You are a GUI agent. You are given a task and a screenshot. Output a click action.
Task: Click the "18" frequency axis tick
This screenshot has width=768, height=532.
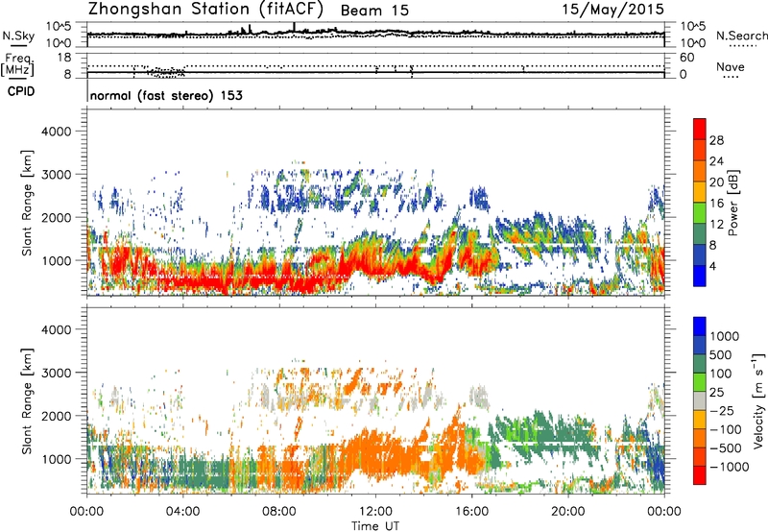64,58
